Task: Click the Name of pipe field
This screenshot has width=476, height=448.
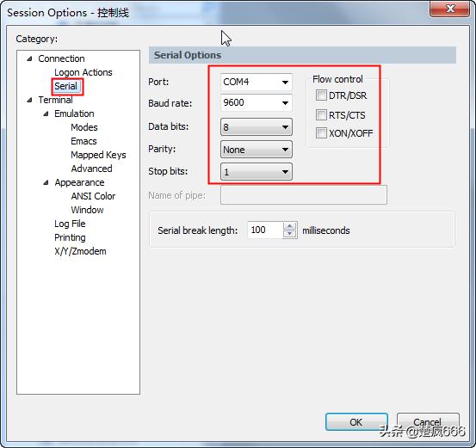Action: (x=304, y=195)
